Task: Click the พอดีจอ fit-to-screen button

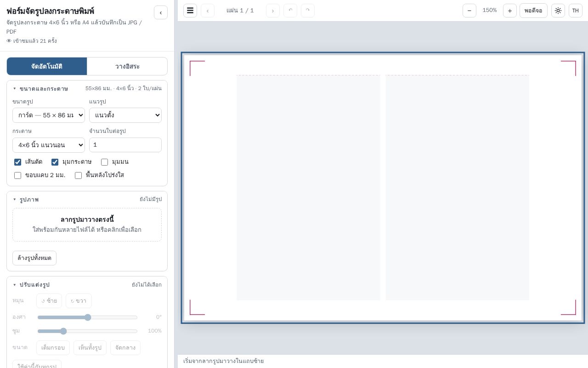Action: [533, 11]
